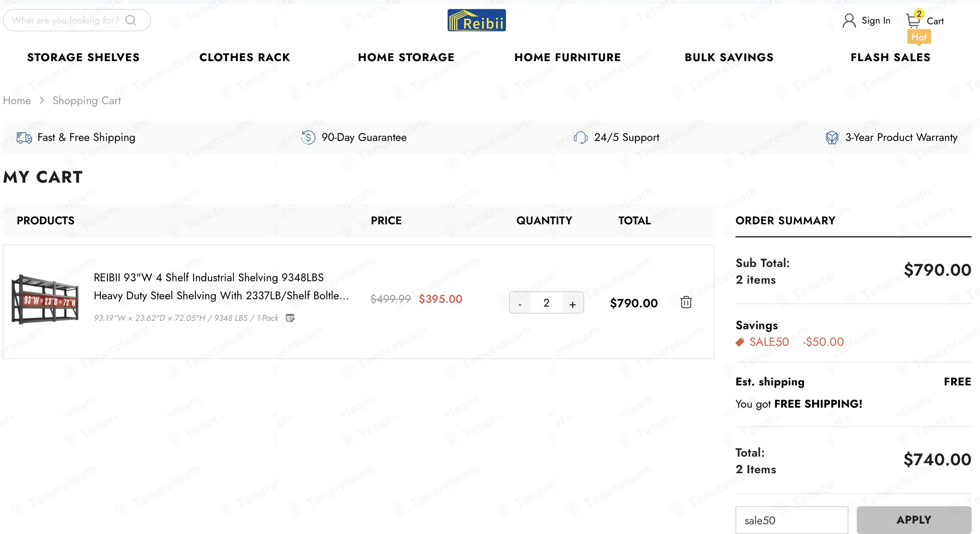This screenshot has width=980, height=534.
Task: Click the Sign In user icon
Action: (x=849, y=20)
